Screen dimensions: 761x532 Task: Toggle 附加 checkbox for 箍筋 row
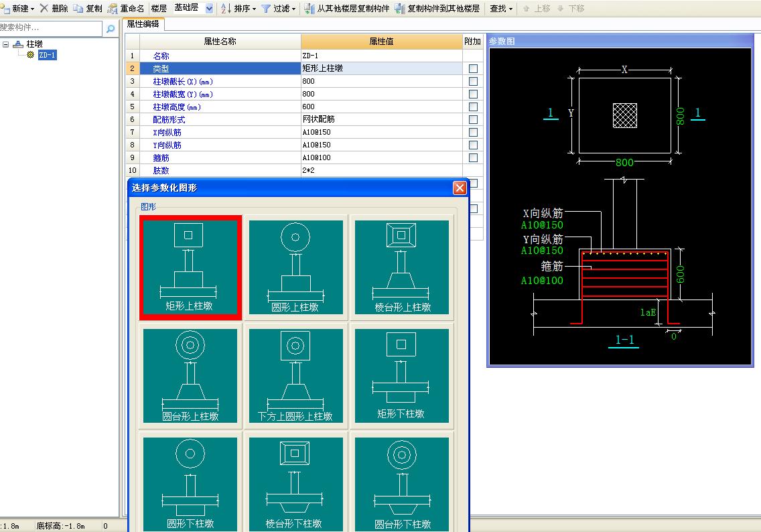coord(473,157)
